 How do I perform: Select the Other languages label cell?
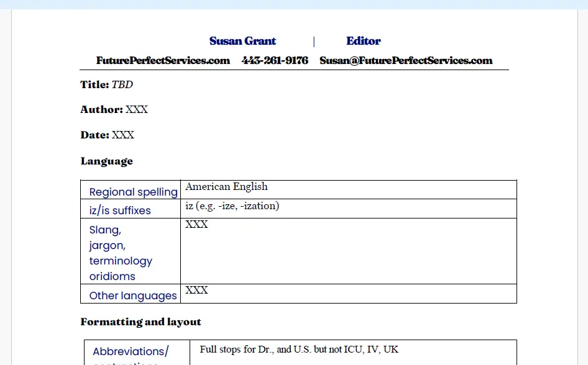pyautogui.click(x=133, y=295)
